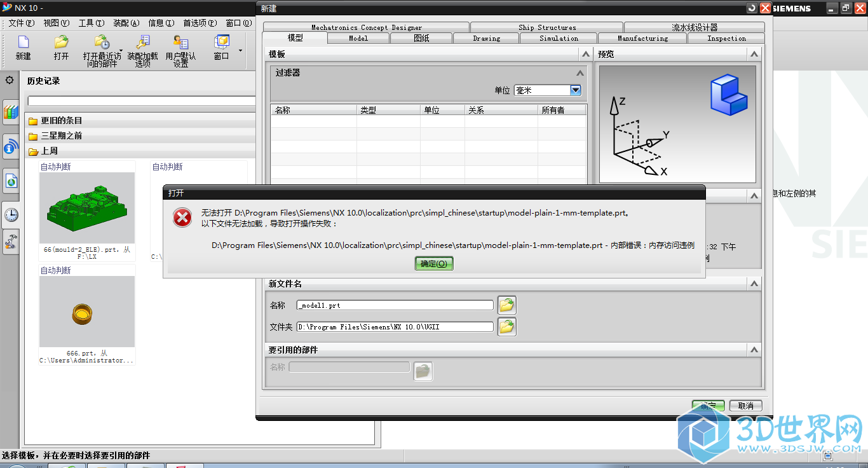
Task: Collapse the 要引用的部件 section
Action: click(754, 350)
